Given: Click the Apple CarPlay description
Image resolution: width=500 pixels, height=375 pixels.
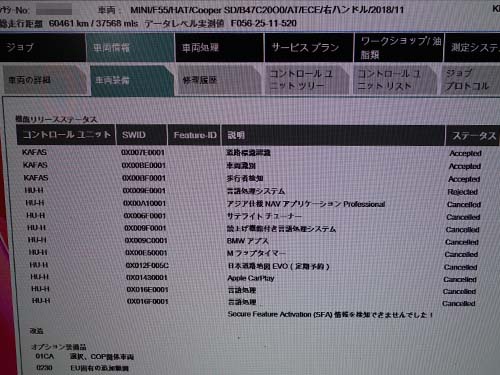Looking at the screenshot, I should 251,278.
